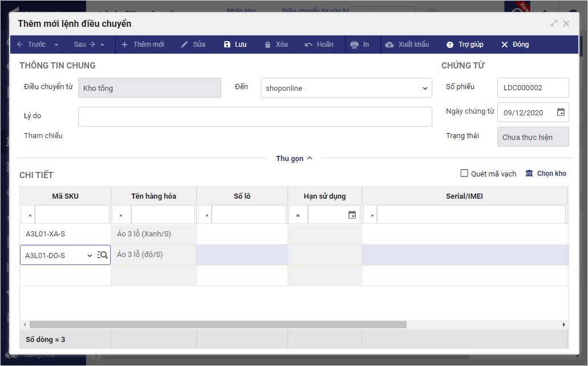The image size is (588, 366).
Task: Focus the Lý do text field
Action: (x=255, y=116)
